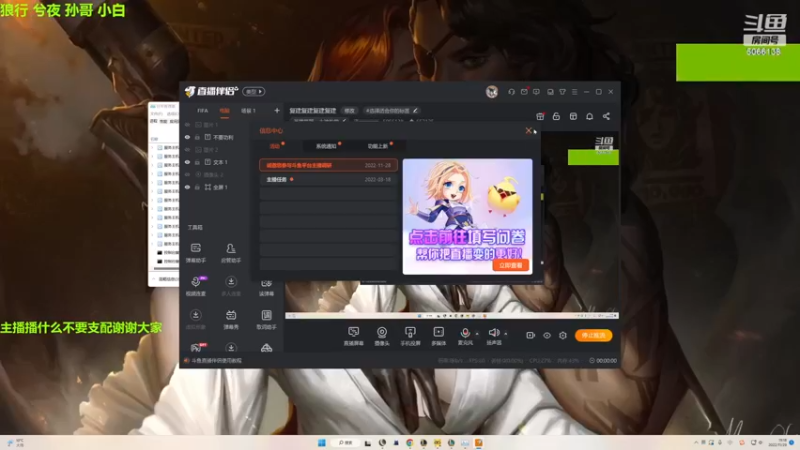
Task: Add a 手机投屏 phone casting source
Action: 410,336
